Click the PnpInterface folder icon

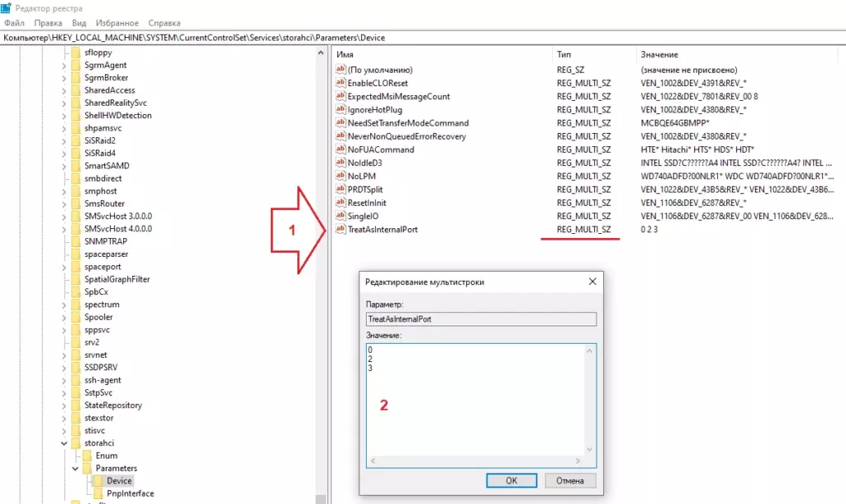point(98,493)
